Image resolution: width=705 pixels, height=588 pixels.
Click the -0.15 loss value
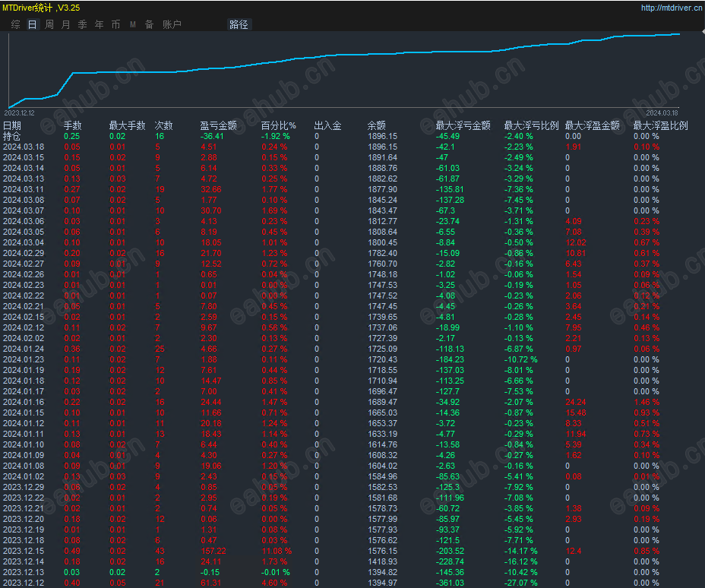(x=210, y=572)
